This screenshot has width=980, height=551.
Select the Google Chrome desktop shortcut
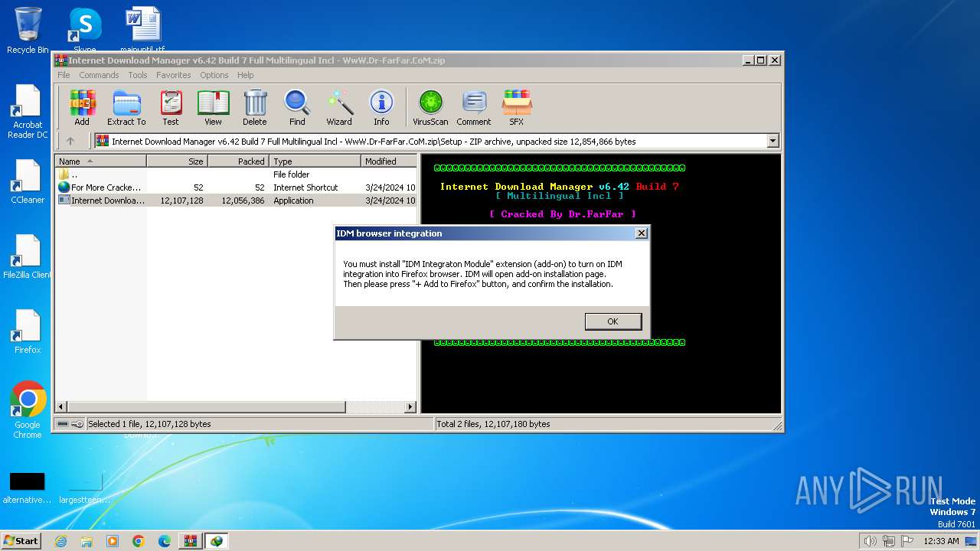click(28, 409)
